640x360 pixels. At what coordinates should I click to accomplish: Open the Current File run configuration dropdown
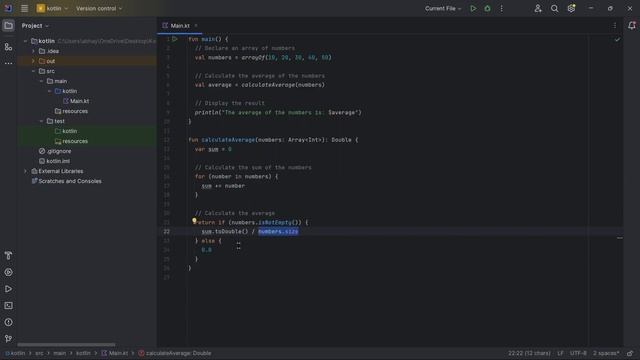coord(443,8)
